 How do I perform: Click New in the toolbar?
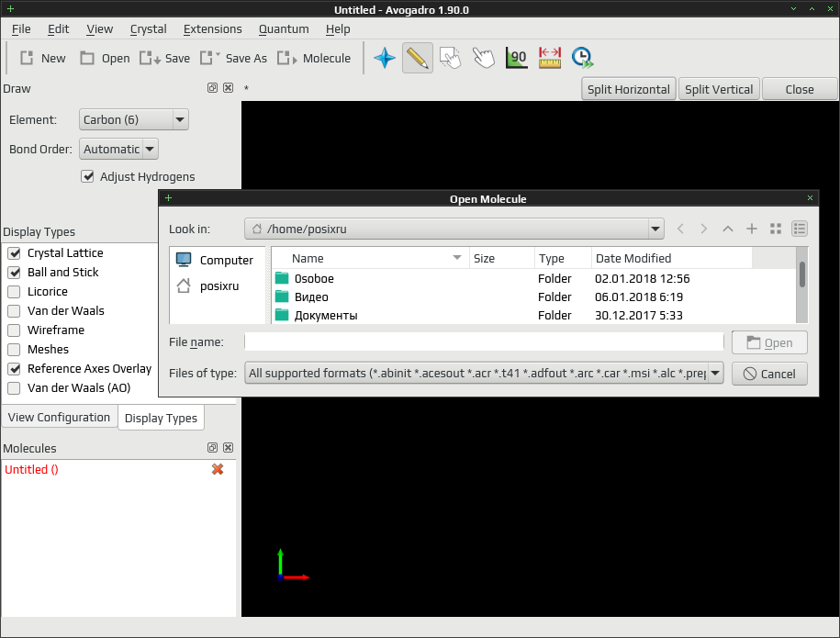(x=43, y=59)
